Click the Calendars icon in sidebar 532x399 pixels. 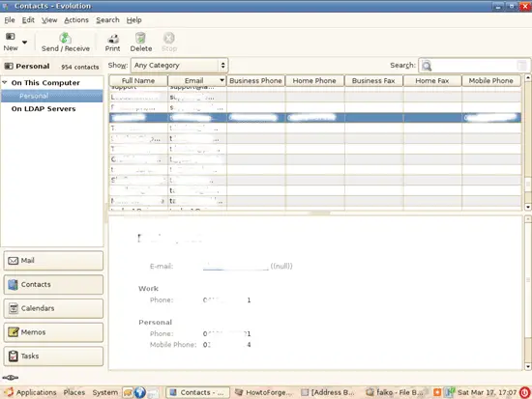[14, 308]
